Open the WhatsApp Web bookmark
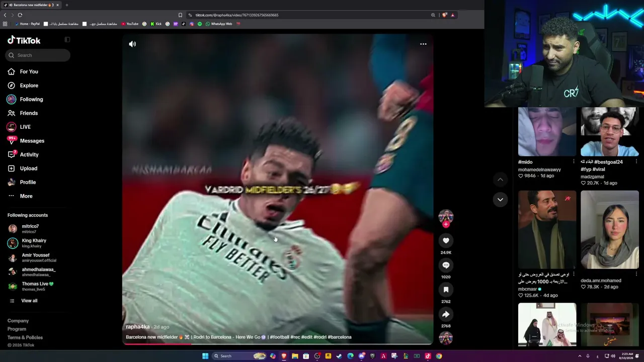 (x=219, y=24)
